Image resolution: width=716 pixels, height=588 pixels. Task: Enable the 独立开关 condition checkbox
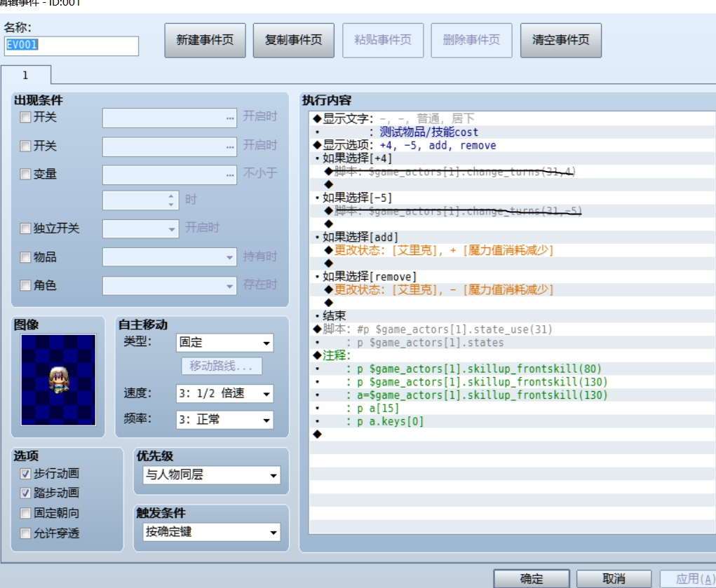(25, 228)
